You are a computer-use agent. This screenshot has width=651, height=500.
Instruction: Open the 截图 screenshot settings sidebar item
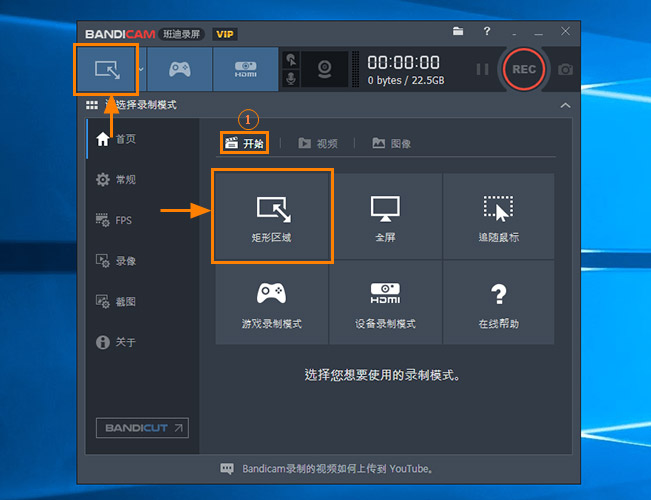click(x=116, y=302)
